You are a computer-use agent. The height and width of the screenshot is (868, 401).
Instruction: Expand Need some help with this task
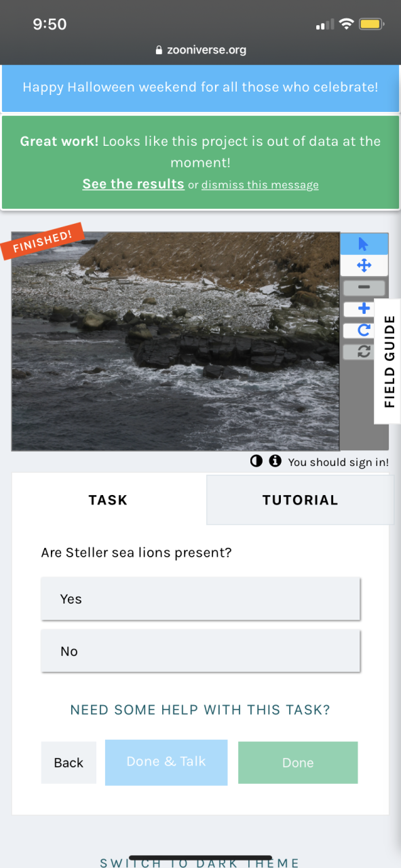pos(200,710)
